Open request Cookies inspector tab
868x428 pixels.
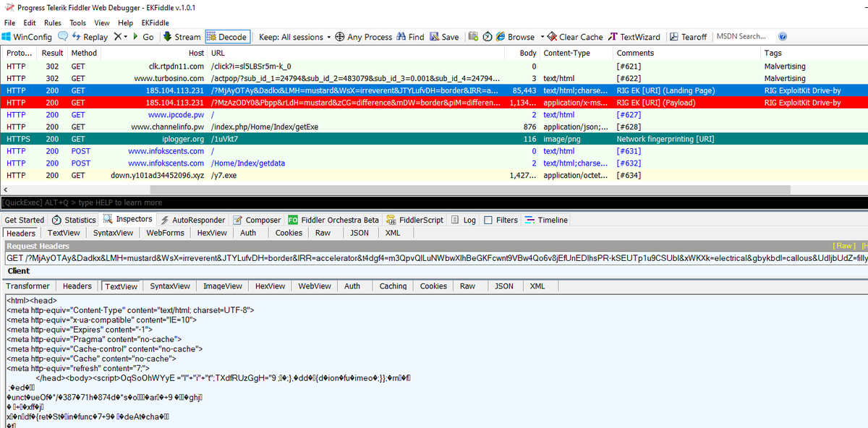[x=289, y=233]
